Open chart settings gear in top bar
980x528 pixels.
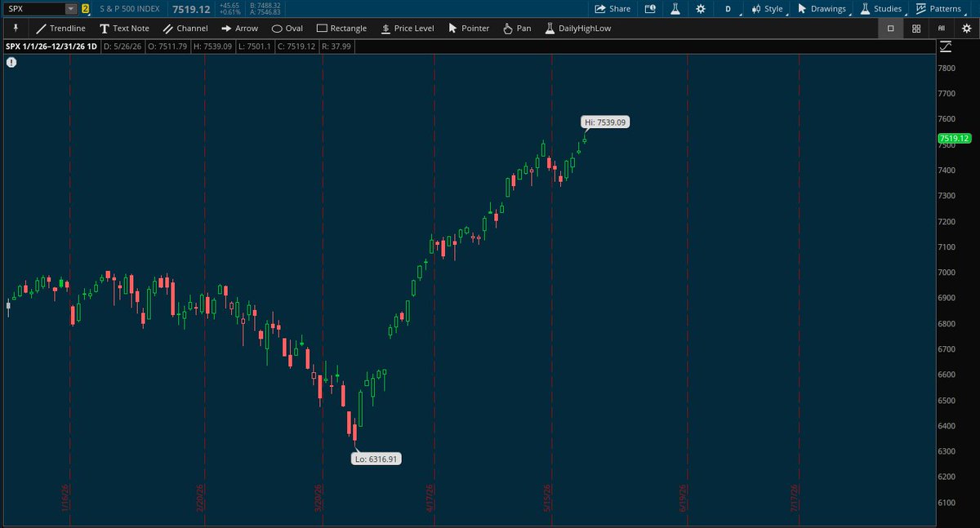pos(701,9)
